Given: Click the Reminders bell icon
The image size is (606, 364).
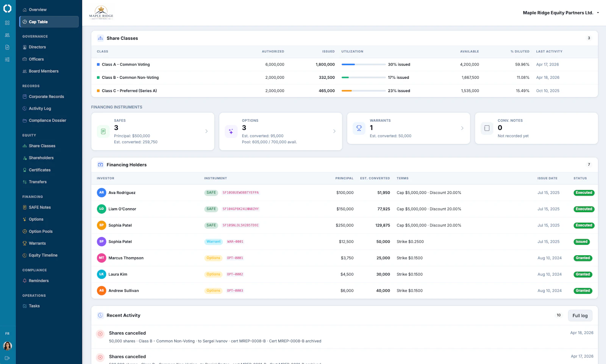Looking at the screenshot, I should point(25,281).
